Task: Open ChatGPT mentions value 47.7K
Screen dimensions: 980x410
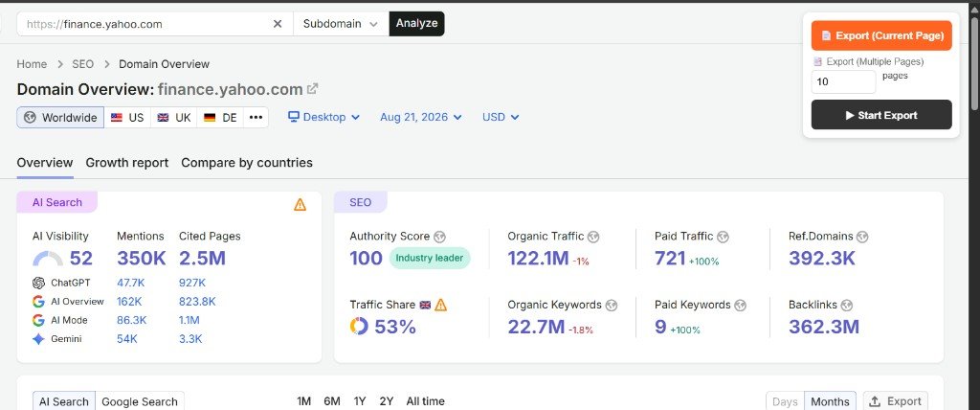Action: tap(130, 283)
